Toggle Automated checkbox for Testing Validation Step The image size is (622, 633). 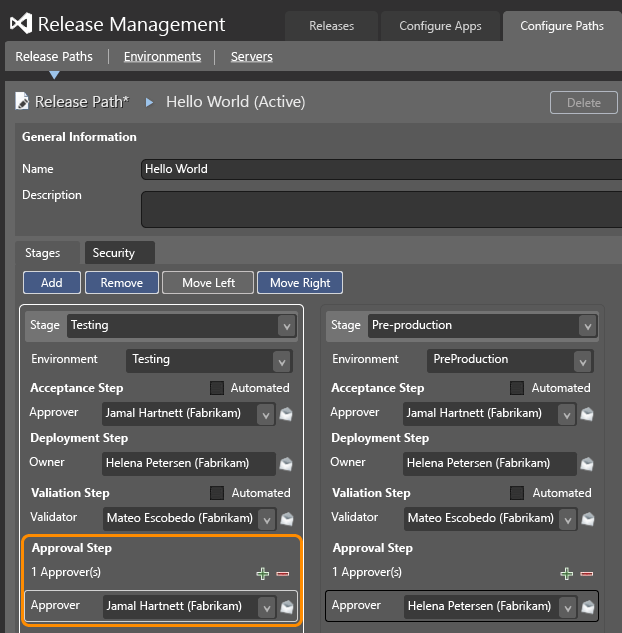(x=217, y=493)
